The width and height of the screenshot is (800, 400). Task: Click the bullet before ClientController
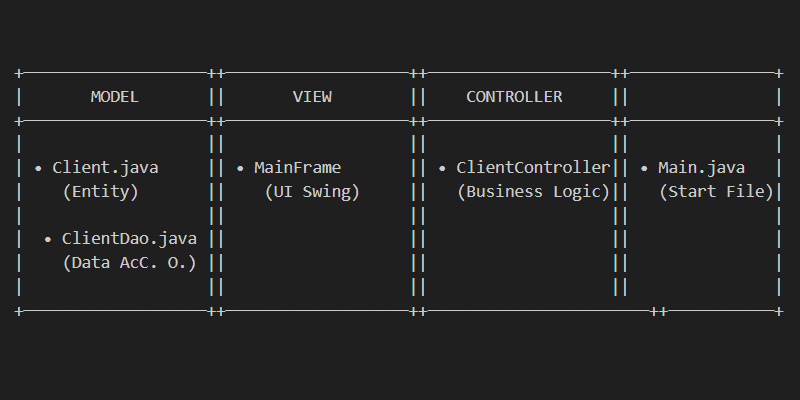(x=442, y=168)
